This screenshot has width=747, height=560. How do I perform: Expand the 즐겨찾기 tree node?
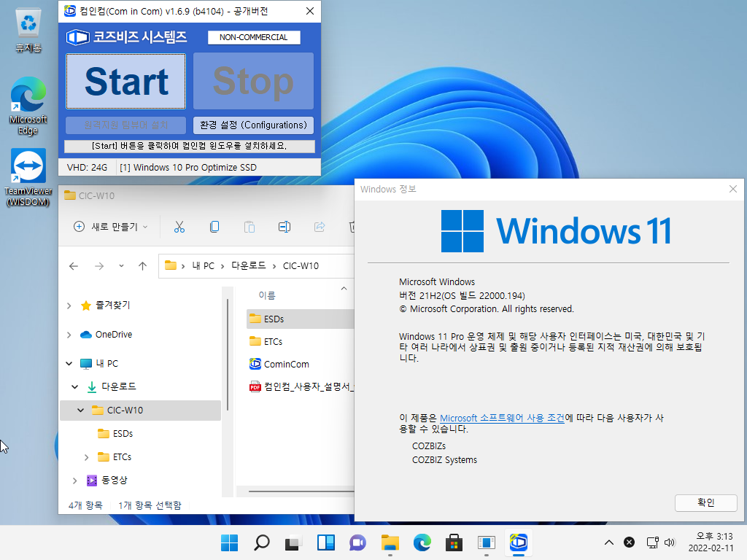pos(69,306)
